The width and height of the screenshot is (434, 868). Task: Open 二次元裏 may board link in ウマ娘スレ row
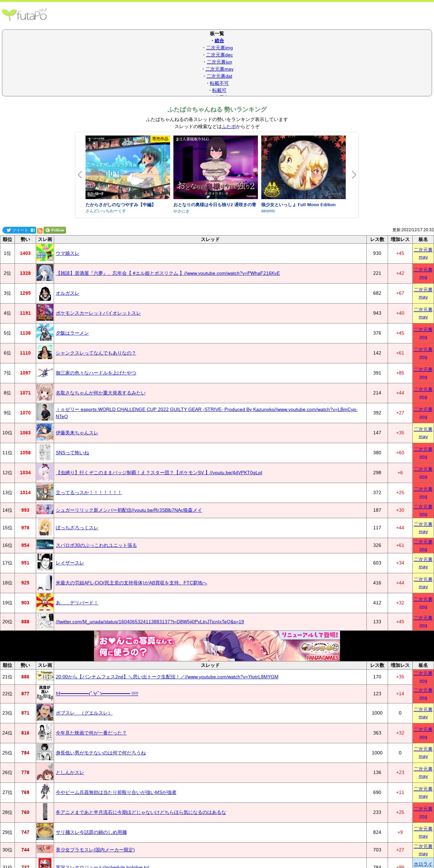(423, 254)
